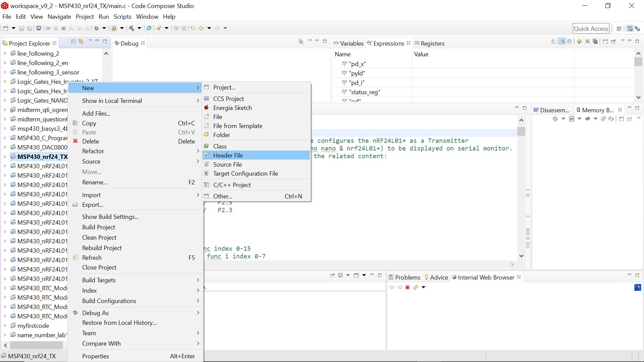This screenshot has width=644, height=362.
Task: Click New Expressions View icon
Action: click(605, 41)
